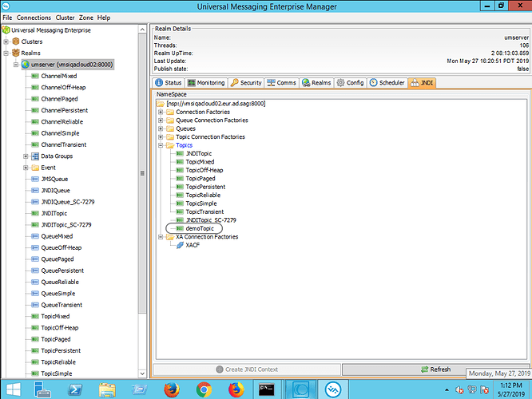The image size is (532, 399).
Task: Click the Realms node icon
Action: tap(16, 53)
